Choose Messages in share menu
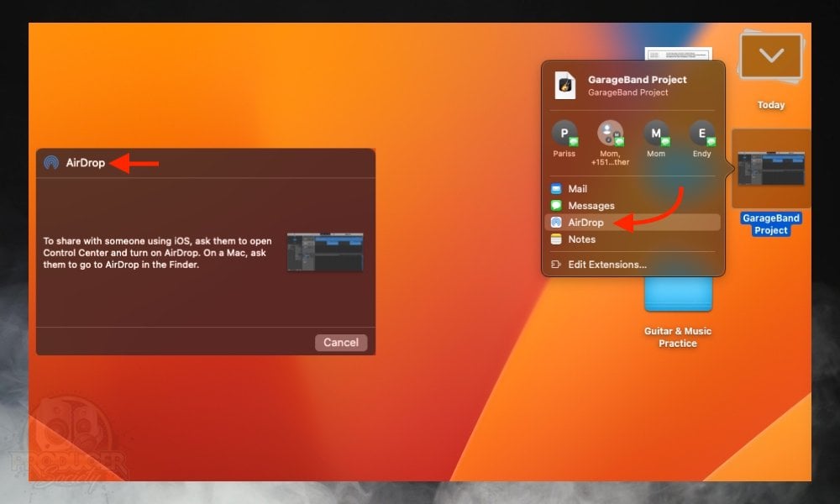The width and height of the screenshot is (840, 504). (633, 206)
